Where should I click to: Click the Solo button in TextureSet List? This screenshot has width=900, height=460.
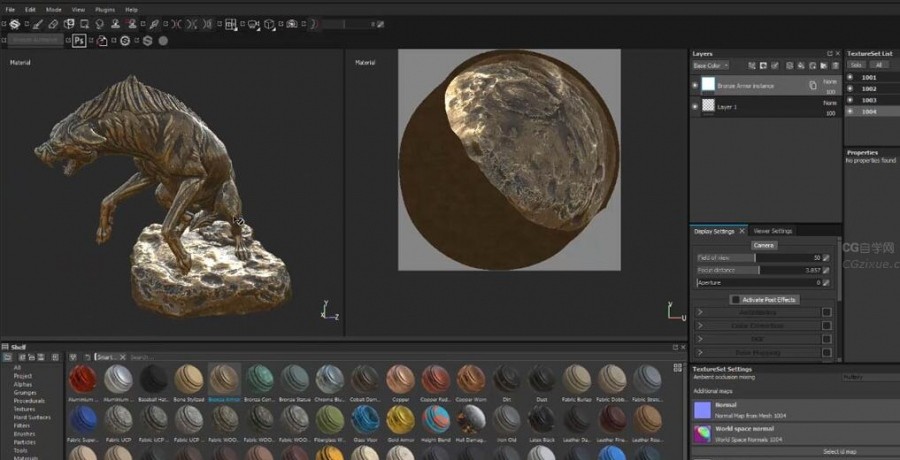(x=856, y=65)
